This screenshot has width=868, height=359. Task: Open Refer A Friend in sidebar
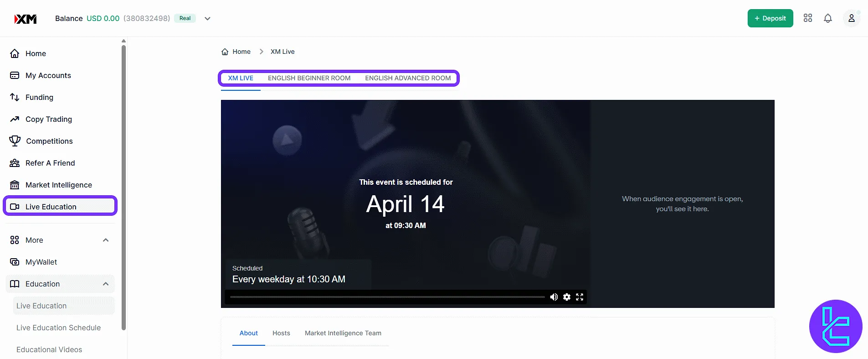pyautogui.click(x=50, y=163)
